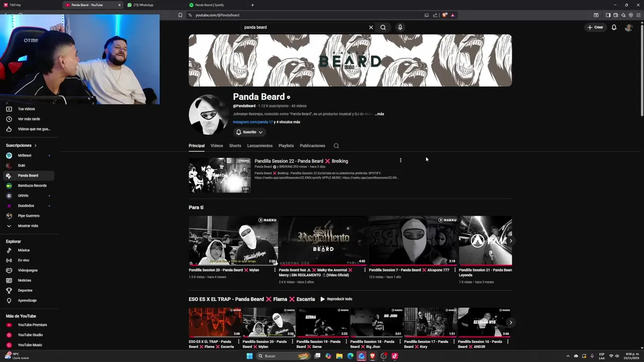Show the 4 vínculos más links
644x362 pixels.
click(x=287, y=122)
